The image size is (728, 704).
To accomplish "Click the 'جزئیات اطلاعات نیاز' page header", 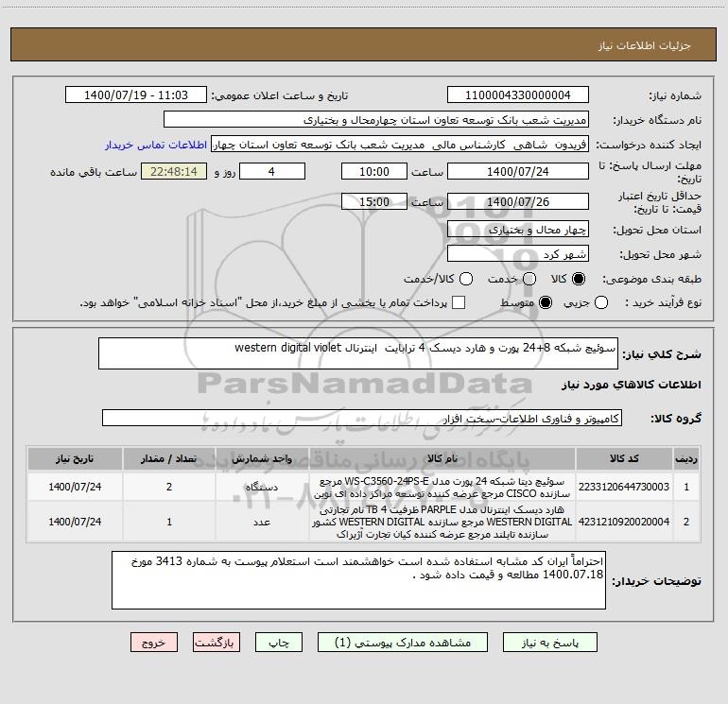I will point(644,45).
